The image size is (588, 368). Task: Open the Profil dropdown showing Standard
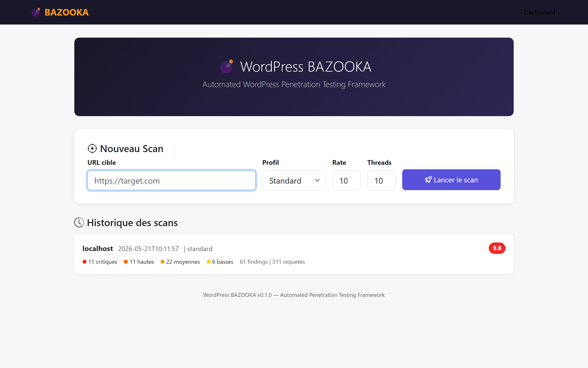tap(294, 180)
